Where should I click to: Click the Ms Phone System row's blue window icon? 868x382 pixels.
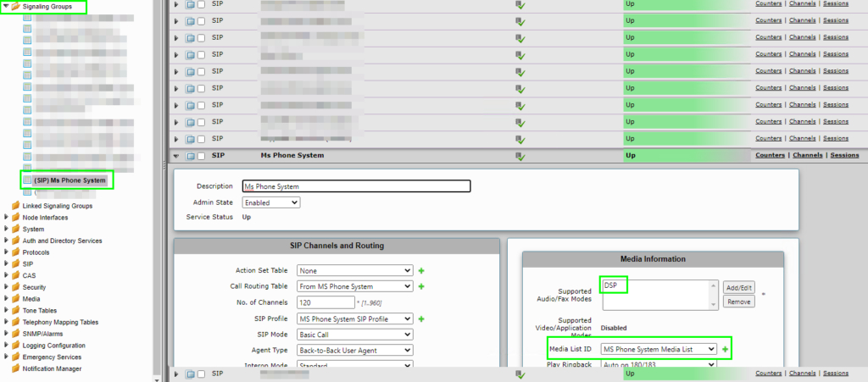[190, 156]
